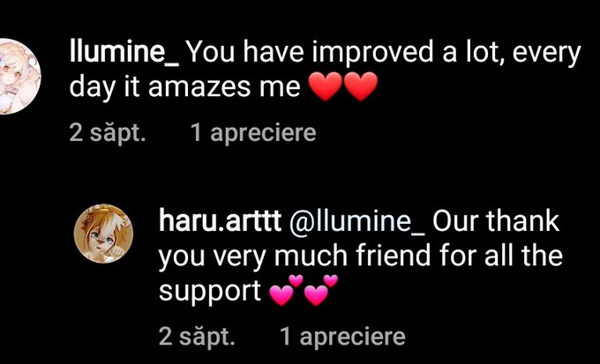600x364 pixels.
Task: Click the first pink two-hearts emoji
Action: point(286,290)
